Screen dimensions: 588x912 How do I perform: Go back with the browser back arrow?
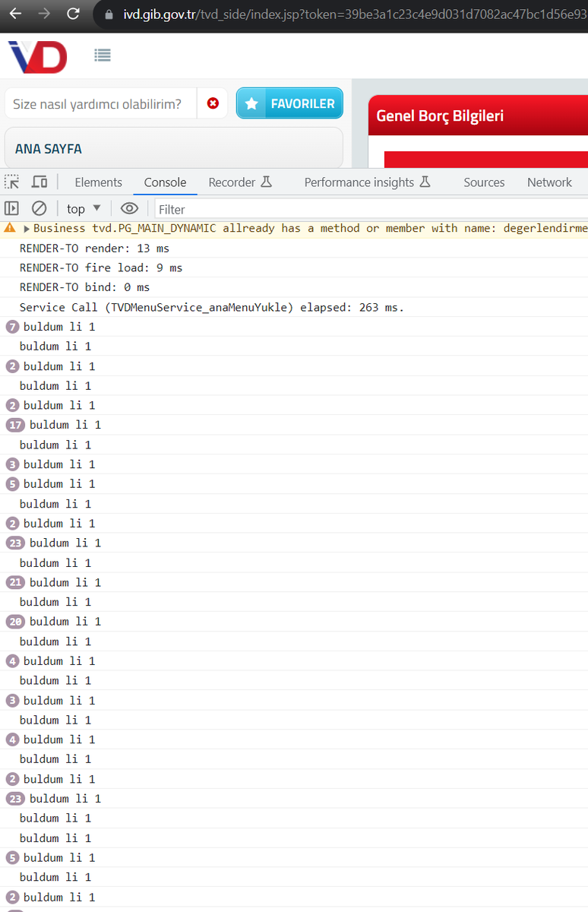(15, 14)
